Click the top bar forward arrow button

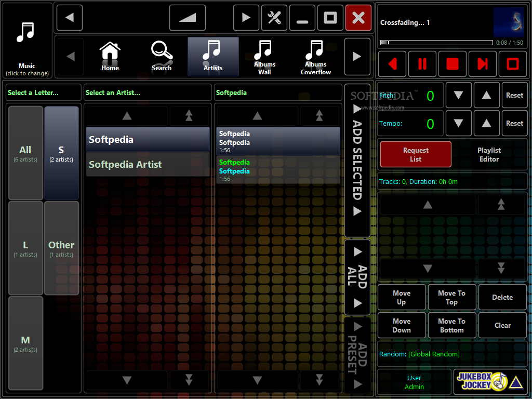click(246, 18)
